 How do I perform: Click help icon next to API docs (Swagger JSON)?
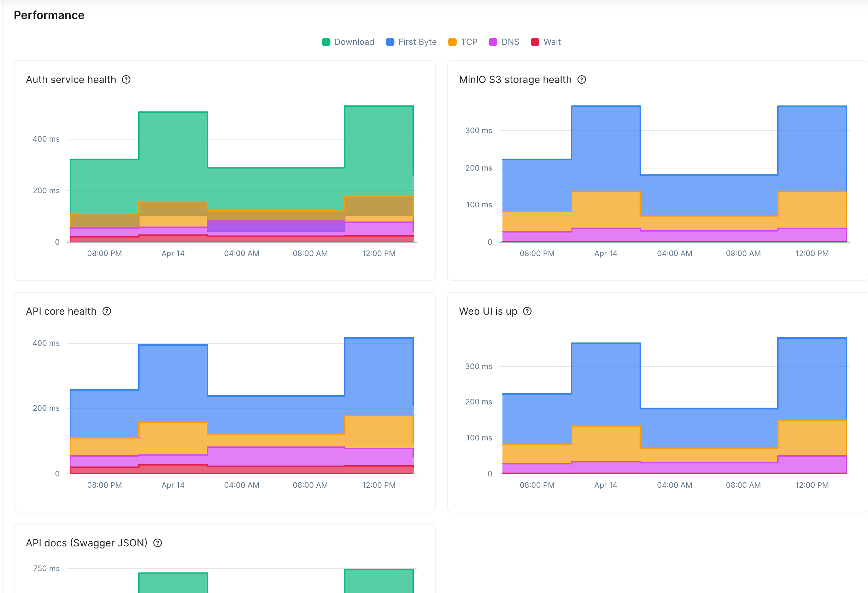158,543
